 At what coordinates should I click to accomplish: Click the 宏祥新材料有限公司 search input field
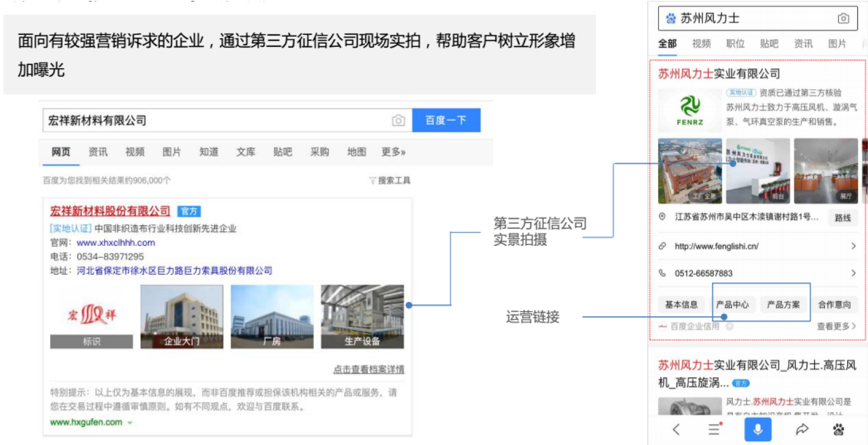point(227,120)
